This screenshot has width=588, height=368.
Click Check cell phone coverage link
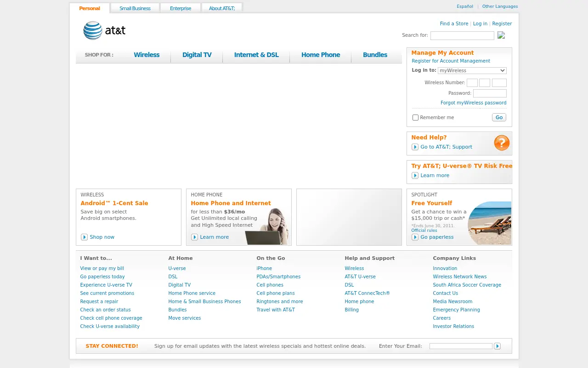point(111,318)
